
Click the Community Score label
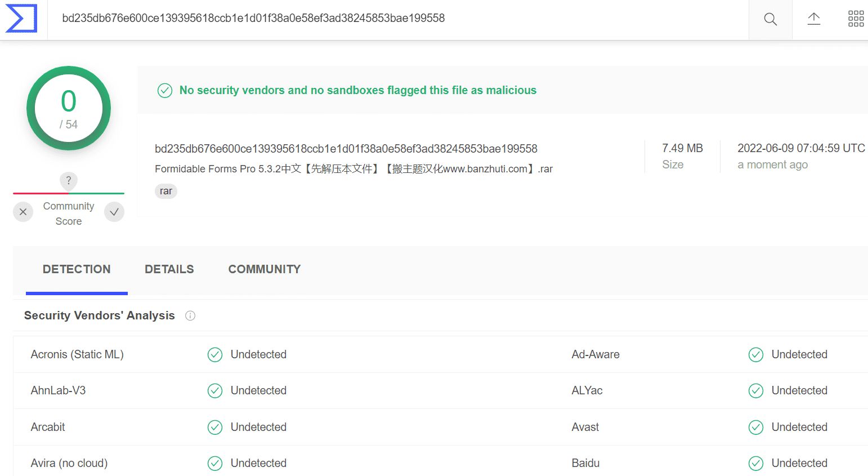pyautogui.click(x=69, y=213)
